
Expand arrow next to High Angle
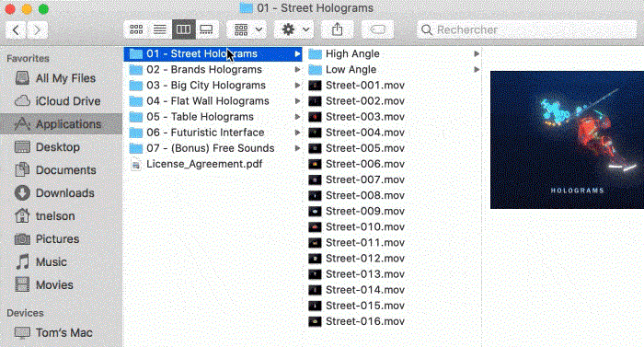[477, 54]
